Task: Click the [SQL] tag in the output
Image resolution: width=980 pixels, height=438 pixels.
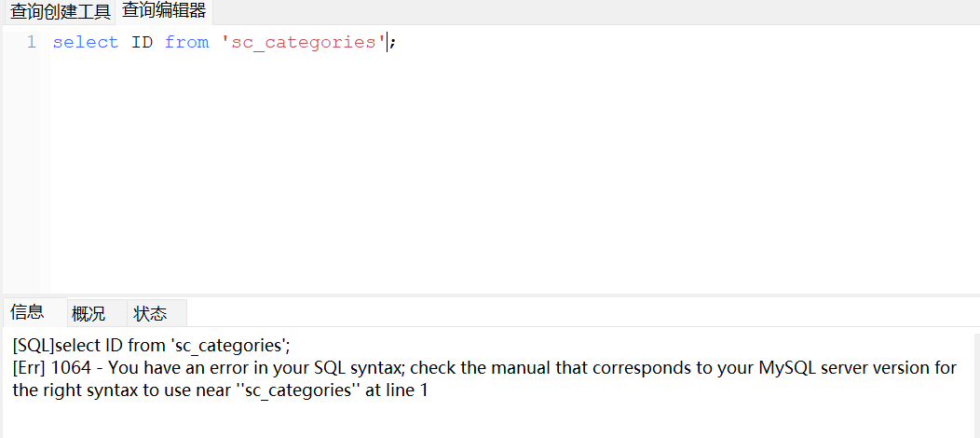Action: 34,344
